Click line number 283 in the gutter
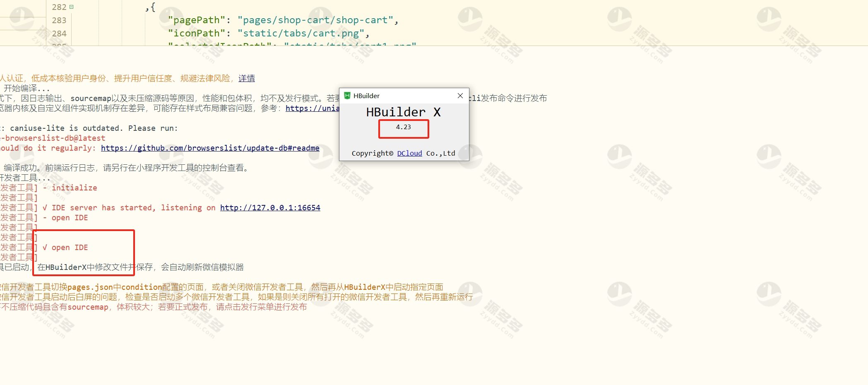This screenshot has width=868, height=385. (59, 20)
